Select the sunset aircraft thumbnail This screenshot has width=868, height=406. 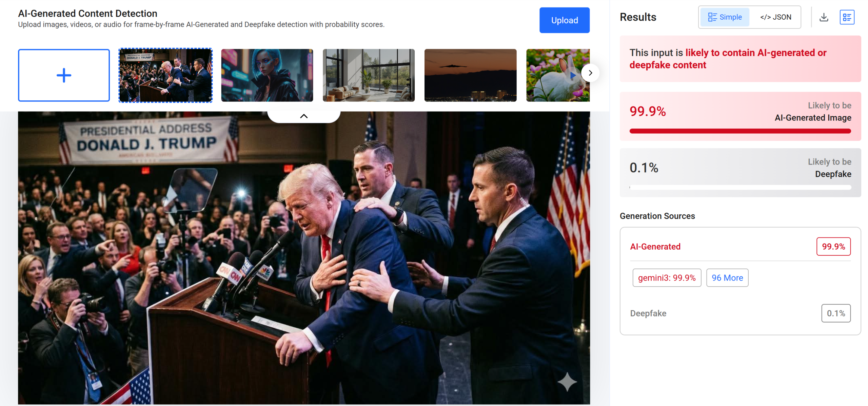470,75
